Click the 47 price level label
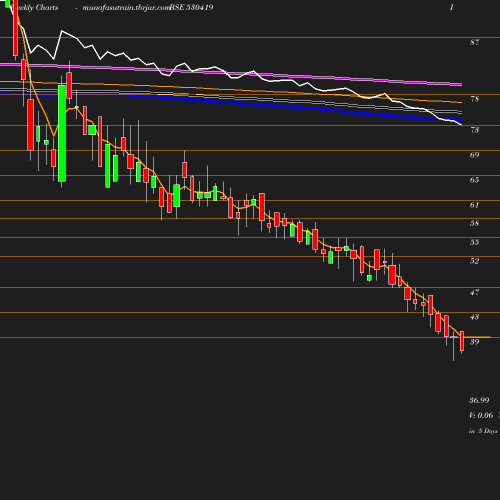The image size is (500, 500). 474,292
